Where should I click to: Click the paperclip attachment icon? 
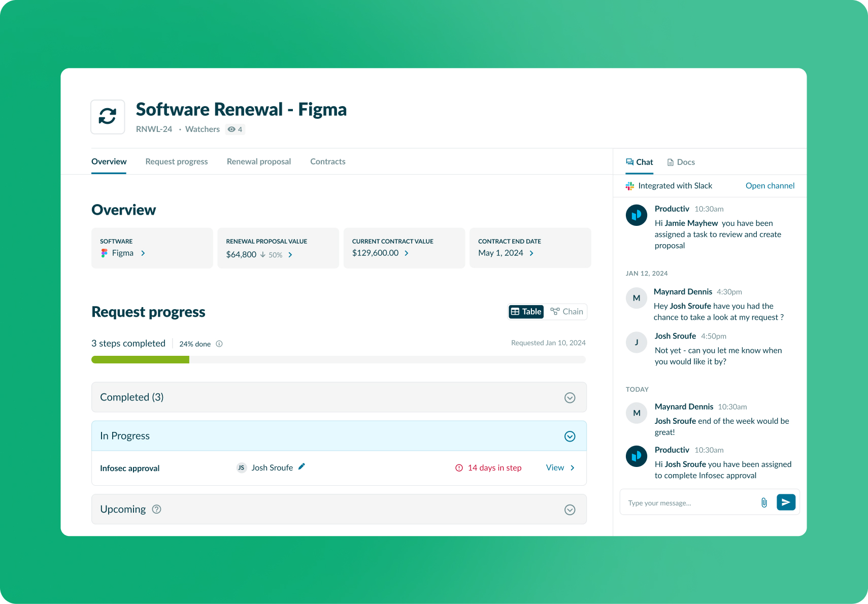[764, 502]
